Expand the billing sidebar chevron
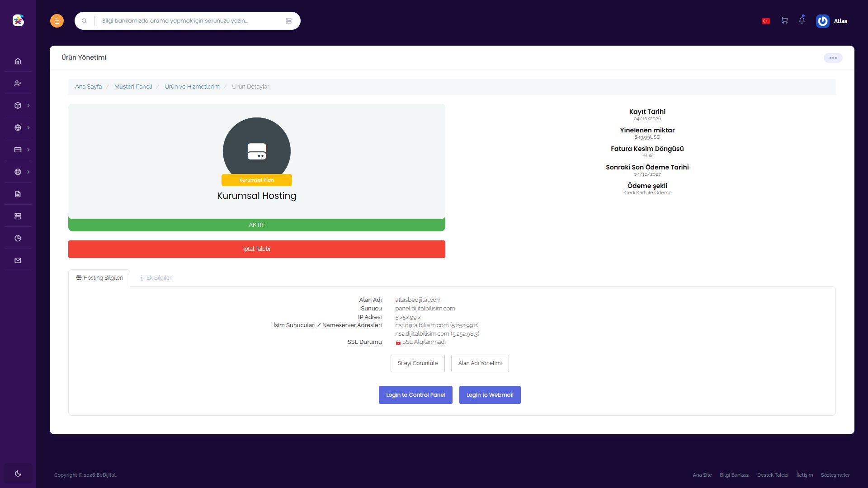Image resolution: width=868 pixels, height=488 pixels. click(28, 150)
